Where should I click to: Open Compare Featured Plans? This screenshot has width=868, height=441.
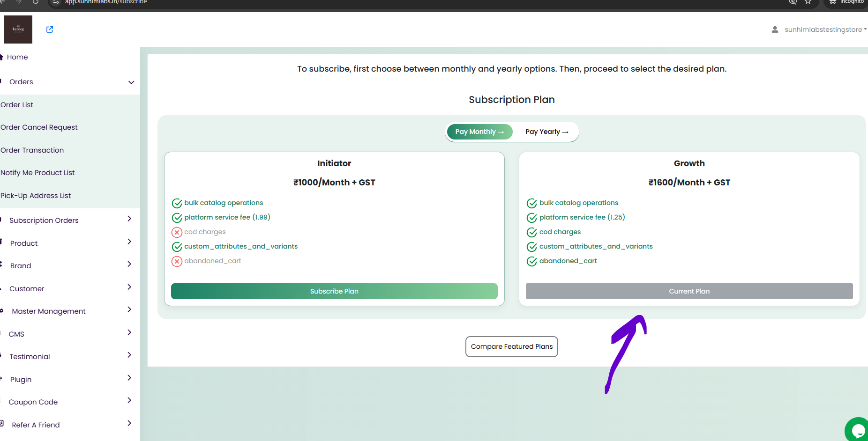tap(512, 346)
